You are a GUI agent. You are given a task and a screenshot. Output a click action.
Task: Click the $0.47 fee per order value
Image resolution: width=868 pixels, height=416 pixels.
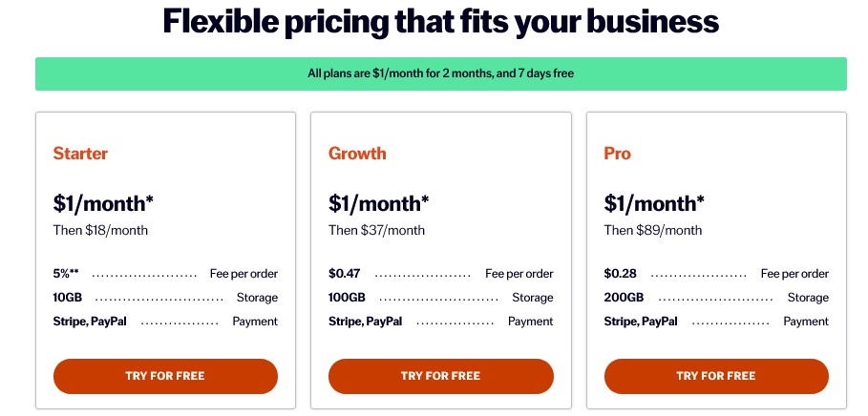345,273
